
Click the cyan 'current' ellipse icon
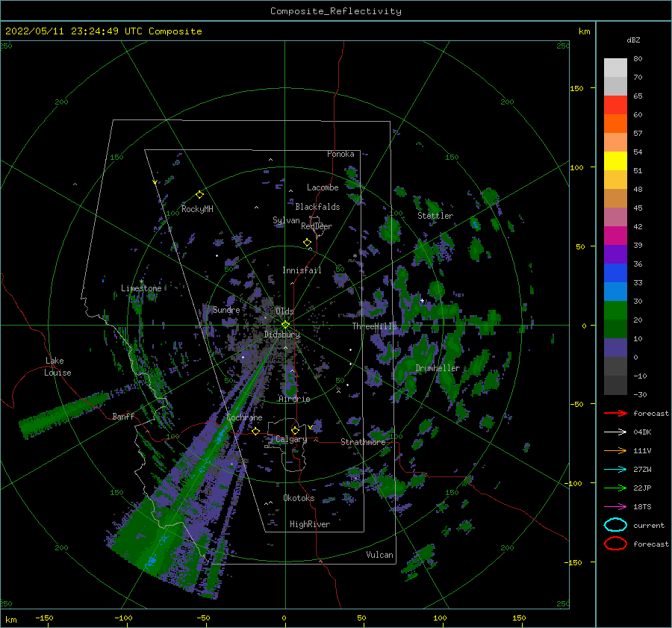pos(615,525)
